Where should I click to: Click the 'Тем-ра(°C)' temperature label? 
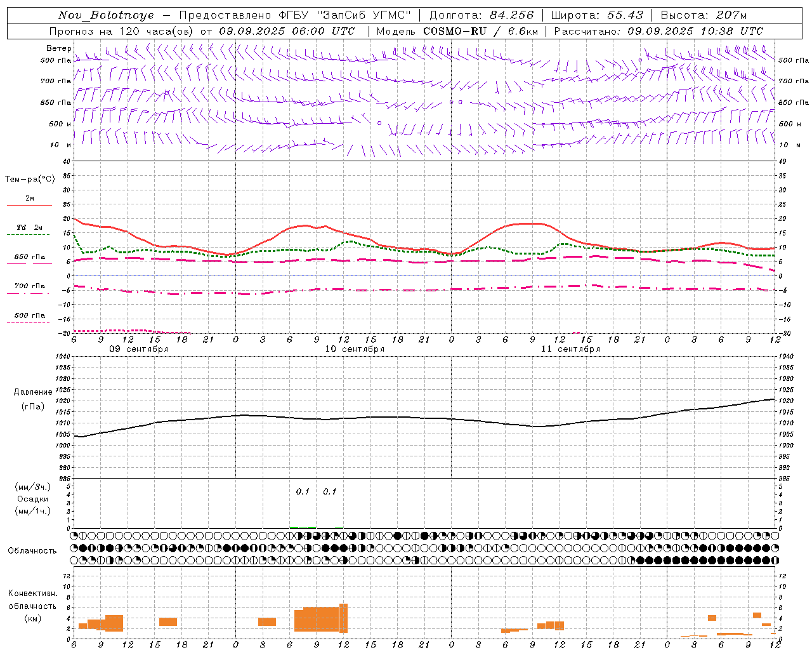[30, 180]
